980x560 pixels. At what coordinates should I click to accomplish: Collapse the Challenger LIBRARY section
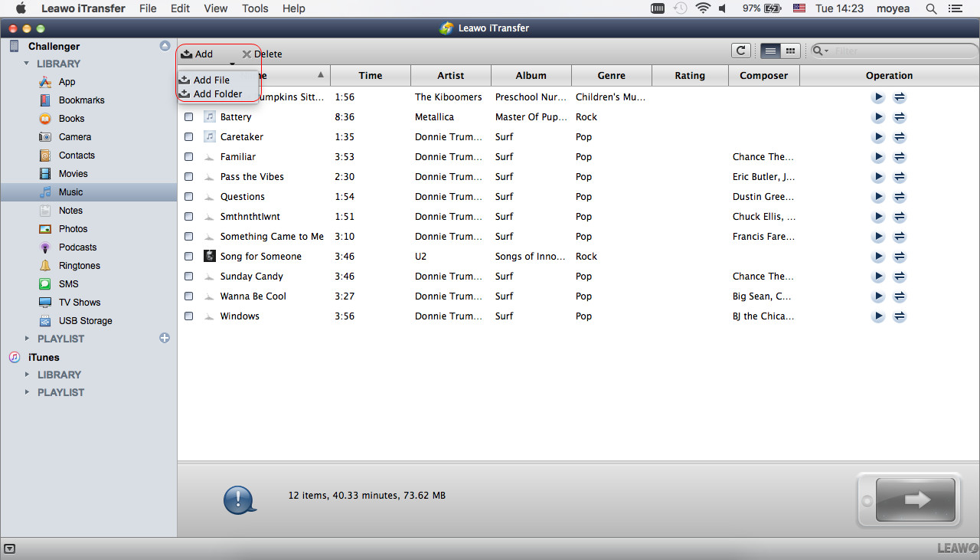[28, 64]
